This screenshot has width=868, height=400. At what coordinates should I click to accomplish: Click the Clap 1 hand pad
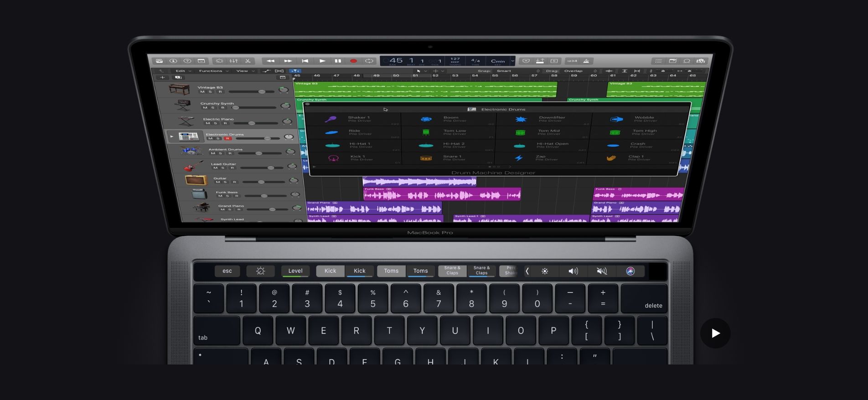pyautogui.click(x=611, y=158)
